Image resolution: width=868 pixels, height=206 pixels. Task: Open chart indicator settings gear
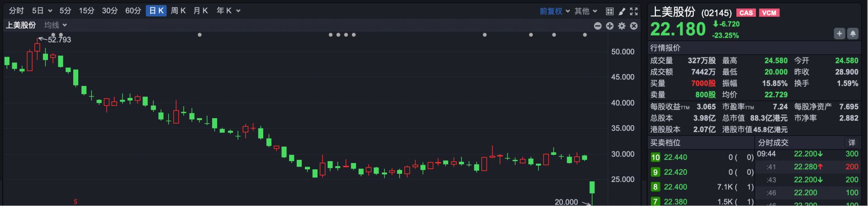[x=622, y=26]
